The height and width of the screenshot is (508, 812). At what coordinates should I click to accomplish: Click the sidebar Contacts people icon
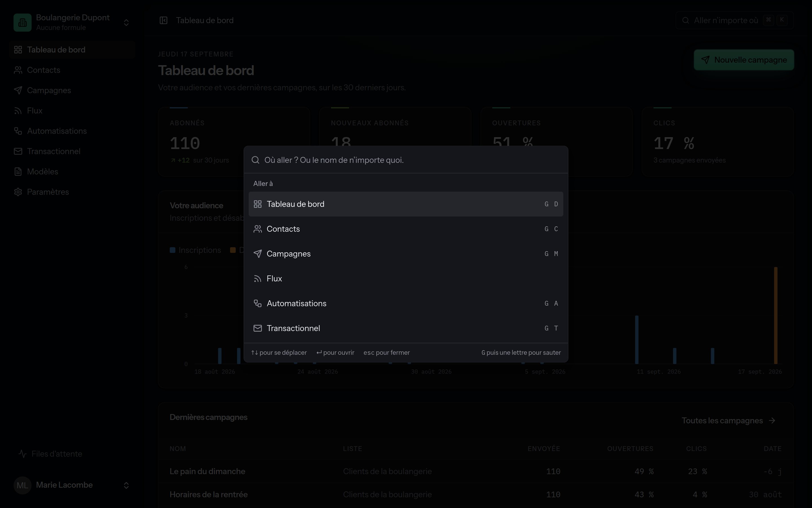pyautogui.click(x=18, y=70)
